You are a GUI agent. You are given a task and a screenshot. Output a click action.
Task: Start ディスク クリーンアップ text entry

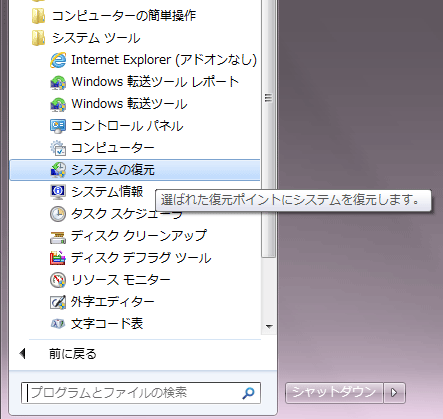click(x=139, y=236)
